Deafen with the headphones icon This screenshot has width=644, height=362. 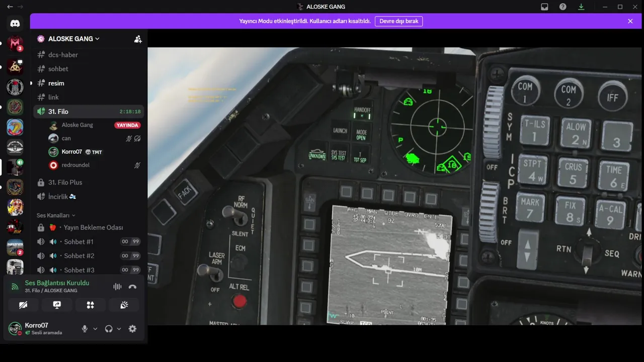coord(109,329)
